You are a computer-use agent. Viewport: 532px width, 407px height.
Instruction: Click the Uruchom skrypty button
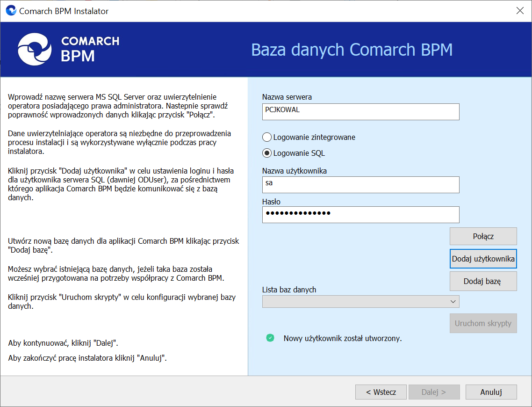coord(483,323)
